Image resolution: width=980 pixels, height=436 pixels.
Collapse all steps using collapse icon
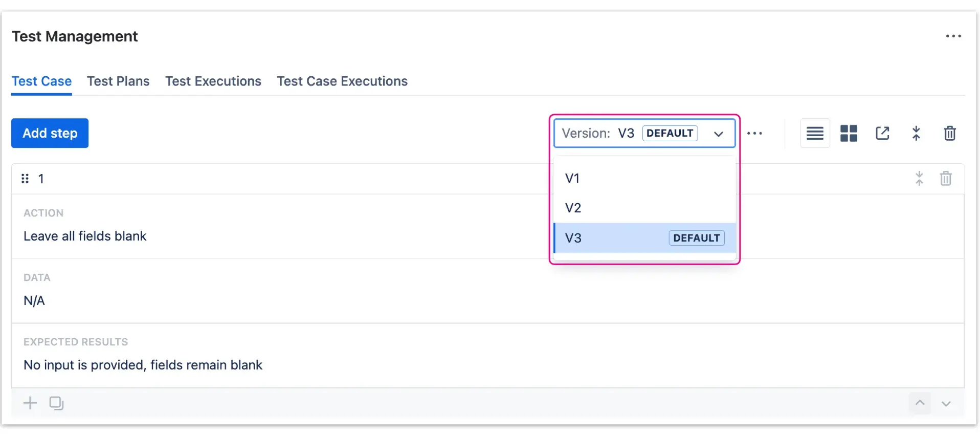point(916,133)
